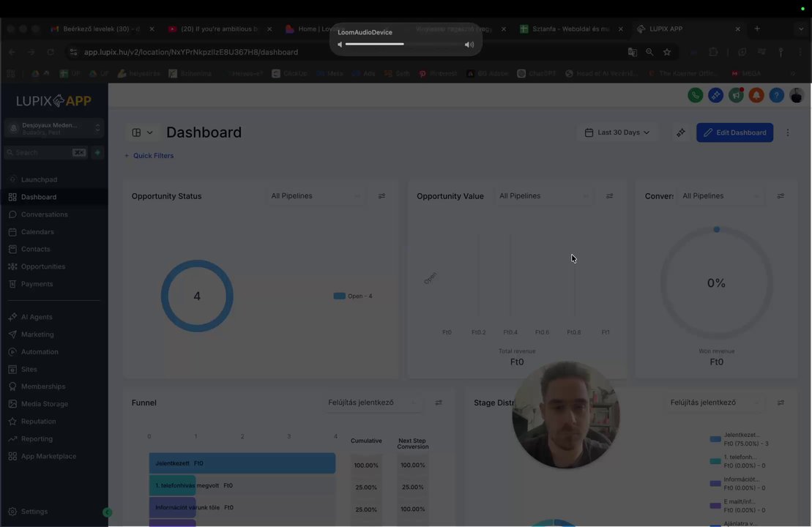This screenshot has width=812, height=527.
Task: Open Opportunity Status widget filter settings icon
Action: pos(381,196)
